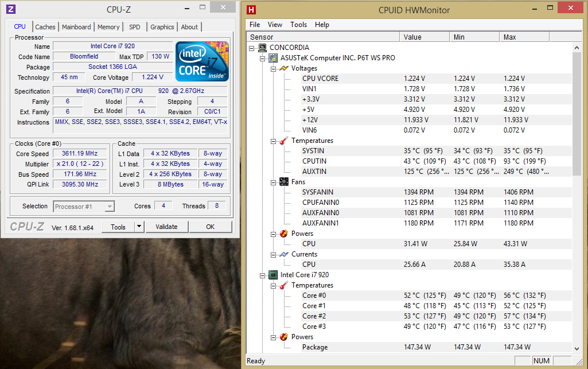Select the SYSTIN temperature row
The width and height of the screenshot is (588, 369).
[x=437, y=151]
